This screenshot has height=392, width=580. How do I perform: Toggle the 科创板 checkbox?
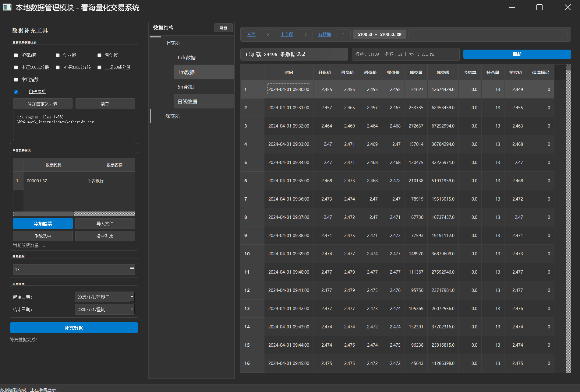(99, 55)
